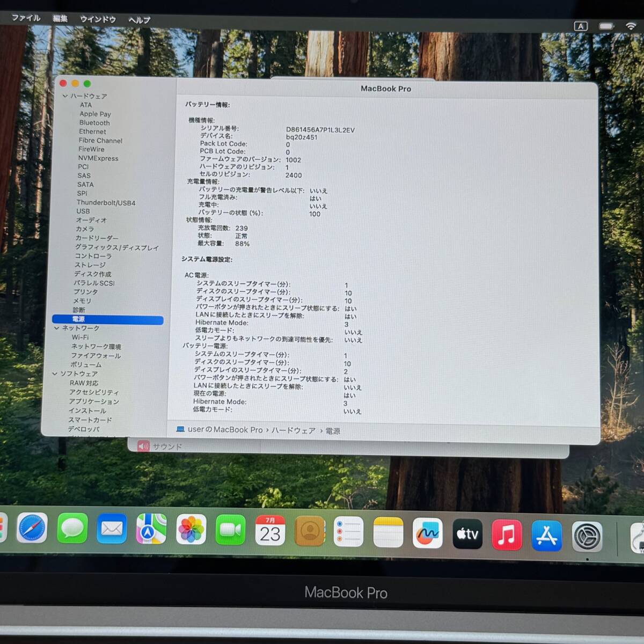Select SATA in the sidebar

(85, 185)
